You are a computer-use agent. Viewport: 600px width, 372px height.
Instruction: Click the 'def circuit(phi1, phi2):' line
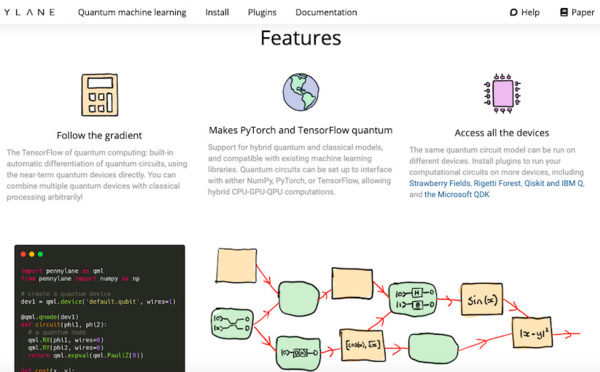[x=64, y=325]
